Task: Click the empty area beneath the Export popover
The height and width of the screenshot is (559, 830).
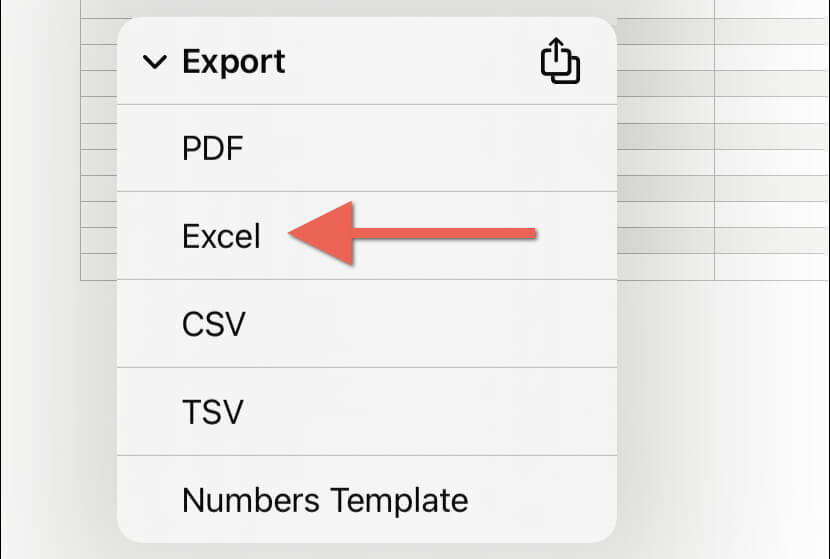Action: pyautogui.click(x=367, y=551)
